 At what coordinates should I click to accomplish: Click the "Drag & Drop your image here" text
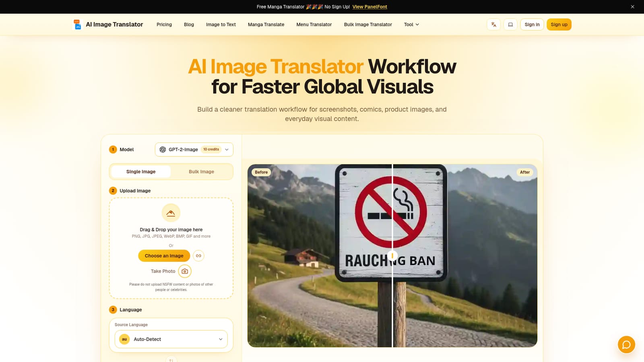(x=171, y=230)
